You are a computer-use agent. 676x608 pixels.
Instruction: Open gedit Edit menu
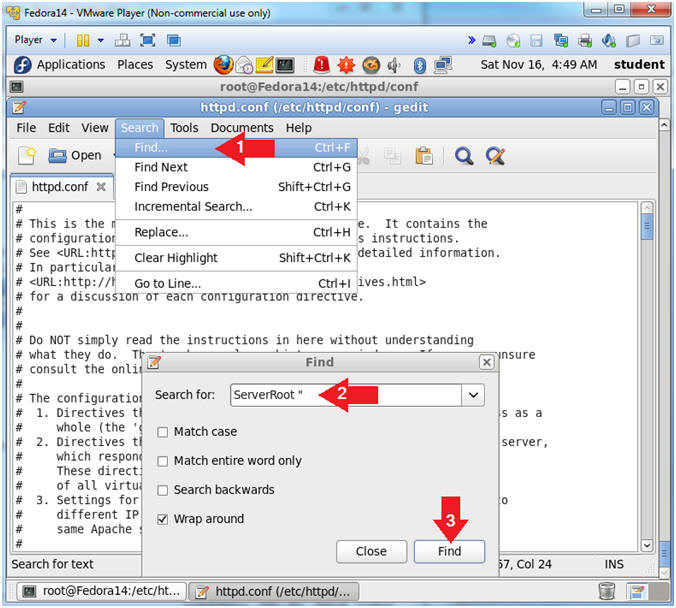click(59, 128)
